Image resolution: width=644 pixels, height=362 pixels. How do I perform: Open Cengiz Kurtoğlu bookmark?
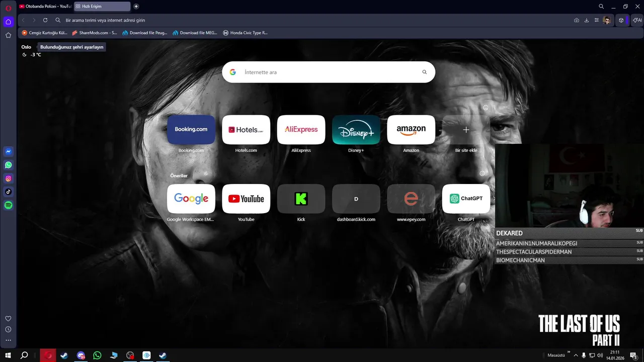pos(44,33)
